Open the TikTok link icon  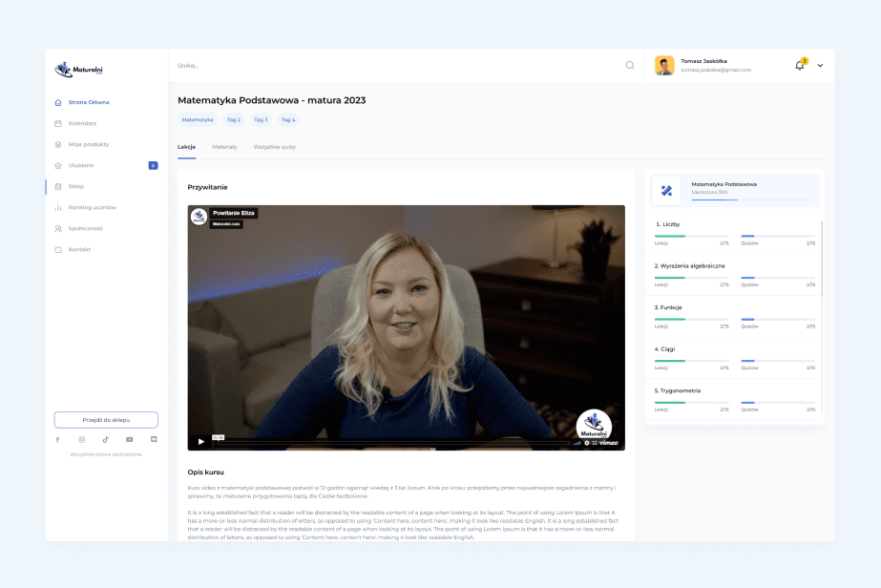106,440
